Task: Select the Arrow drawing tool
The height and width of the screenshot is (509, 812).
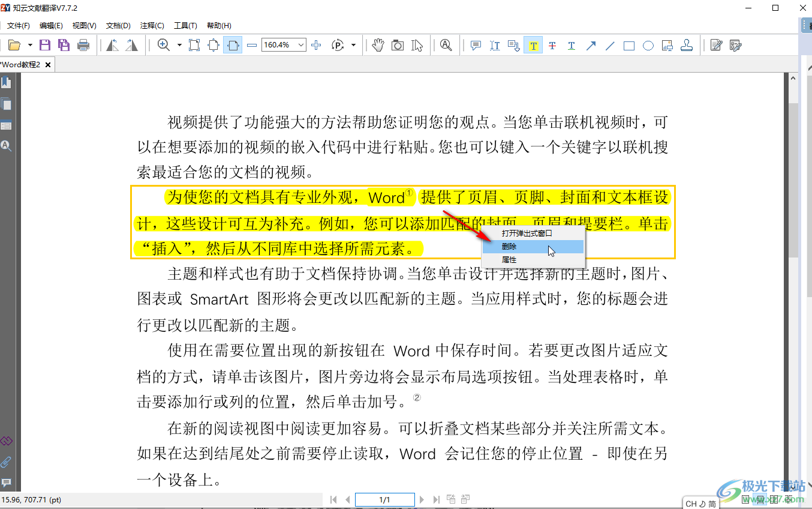Action: 591,45
